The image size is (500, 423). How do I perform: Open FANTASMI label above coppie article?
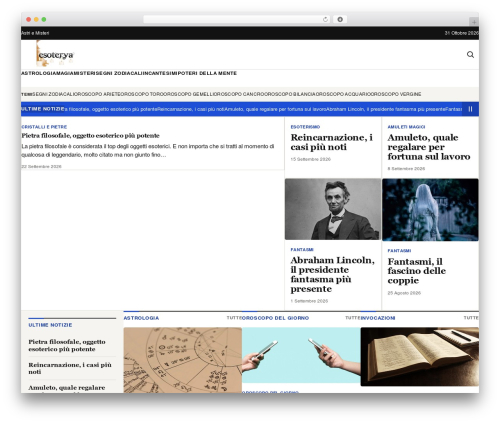click(399, 251)
